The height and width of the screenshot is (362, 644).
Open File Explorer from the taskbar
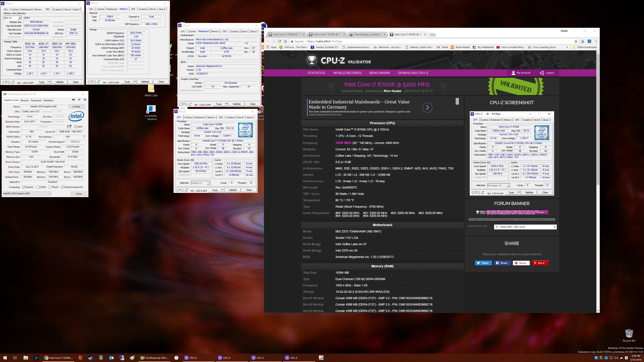pyautogui.click(x=26, y=358)
